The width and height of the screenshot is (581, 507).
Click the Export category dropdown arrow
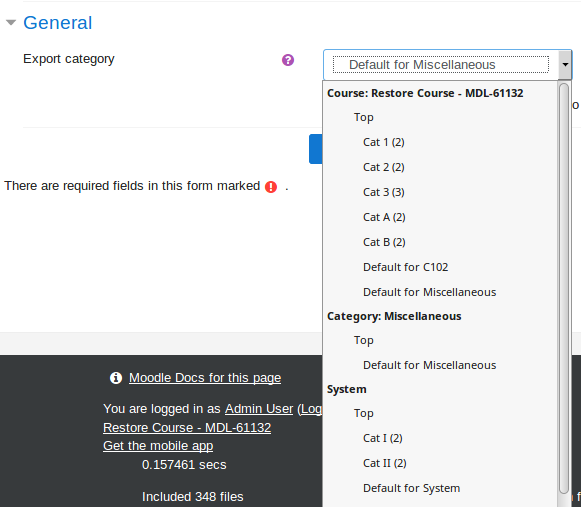[565, 64]
